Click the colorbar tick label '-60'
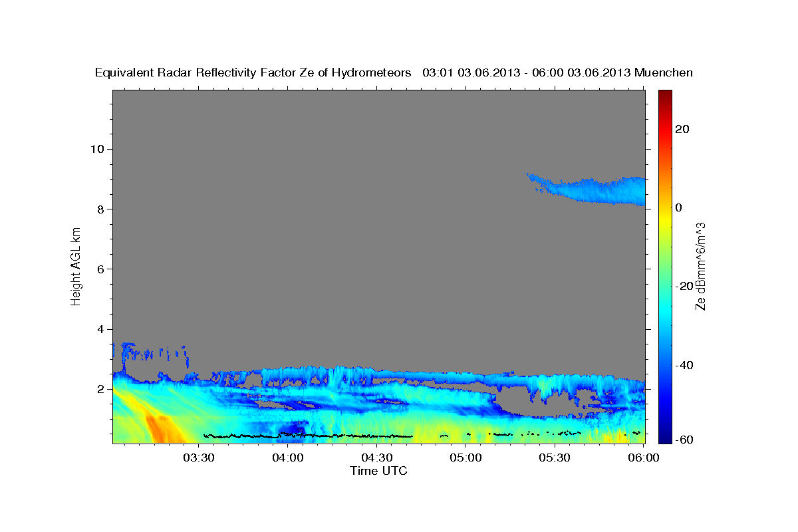The height and width of the screenshot is (532, 798). click(684, 440)
